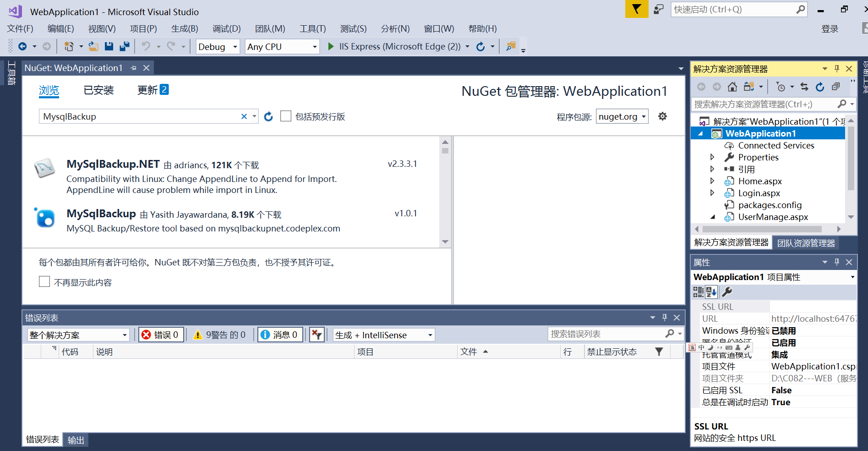Collapse All in Solution Explorer
Screen dimensions: 868x451
pyautogui.click(x=836, y=87)
